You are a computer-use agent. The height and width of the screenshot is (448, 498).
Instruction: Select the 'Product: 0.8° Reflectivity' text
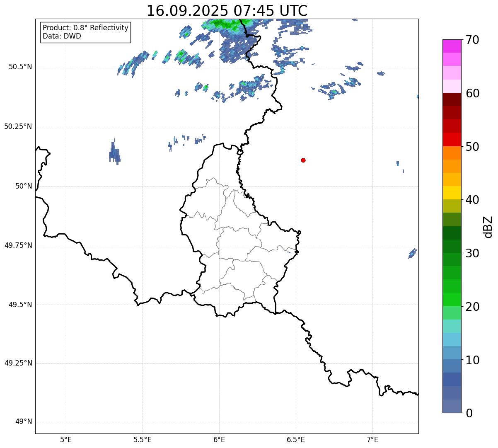pyautogui.click(x=86, y=28)
